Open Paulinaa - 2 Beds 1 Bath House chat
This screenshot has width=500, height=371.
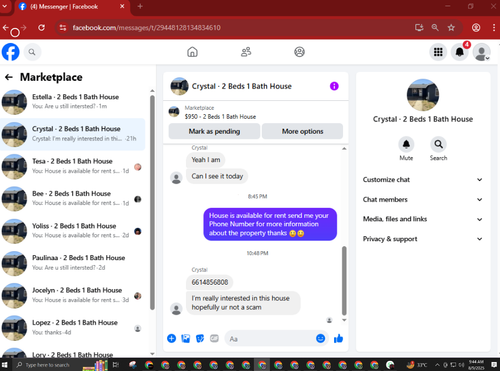73,263
